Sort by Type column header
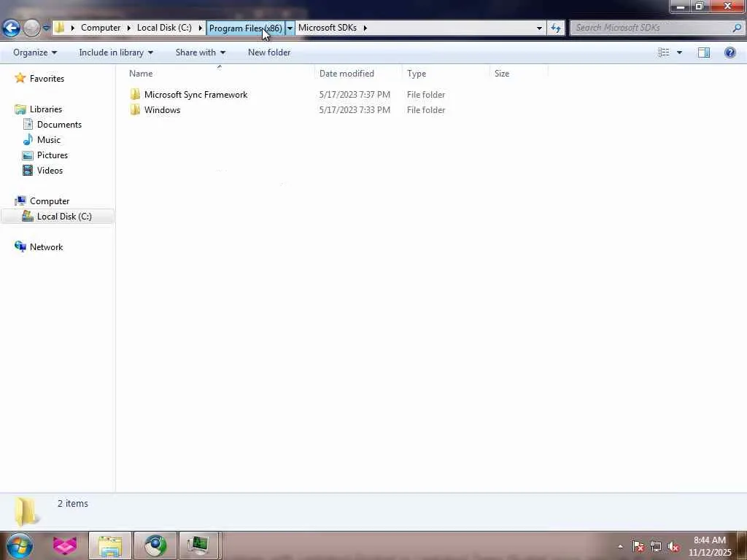Viewport: 747px width, 560px height. coord(446,74)
